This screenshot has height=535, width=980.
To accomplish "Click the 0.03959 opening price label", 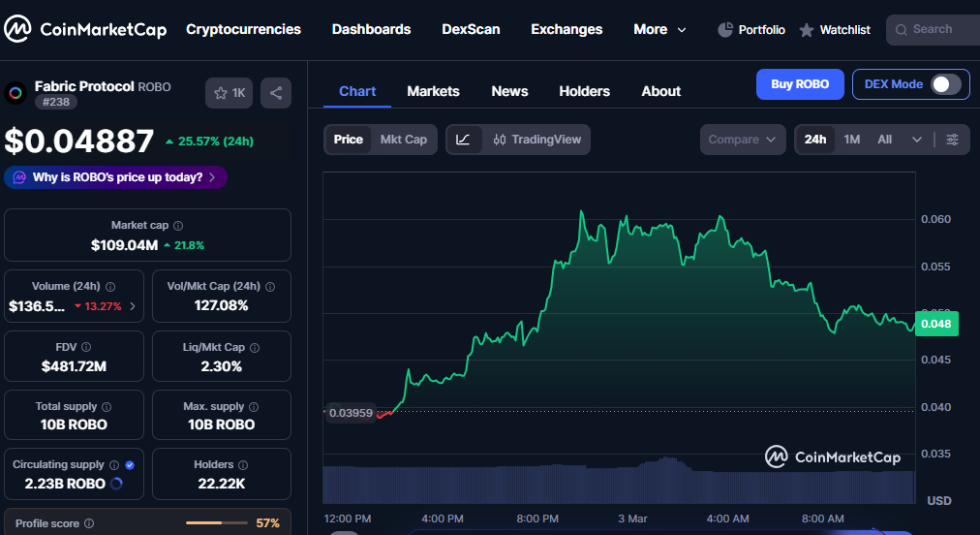I will coord(351,413).
